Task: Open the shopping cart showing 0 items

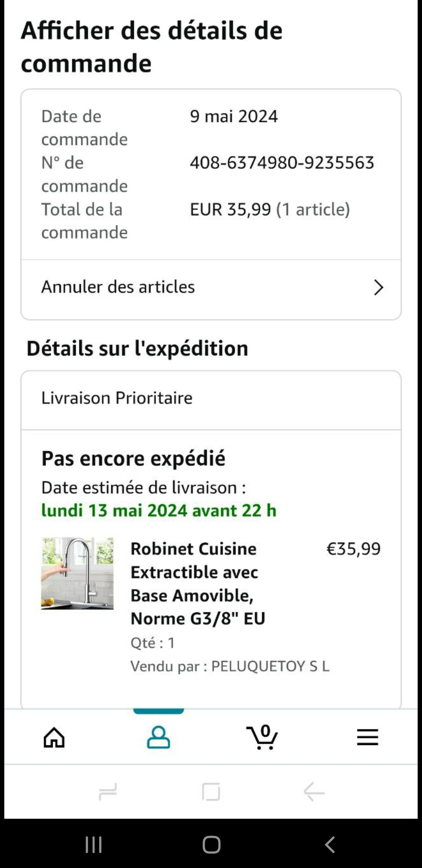Action: click(263, 737)
